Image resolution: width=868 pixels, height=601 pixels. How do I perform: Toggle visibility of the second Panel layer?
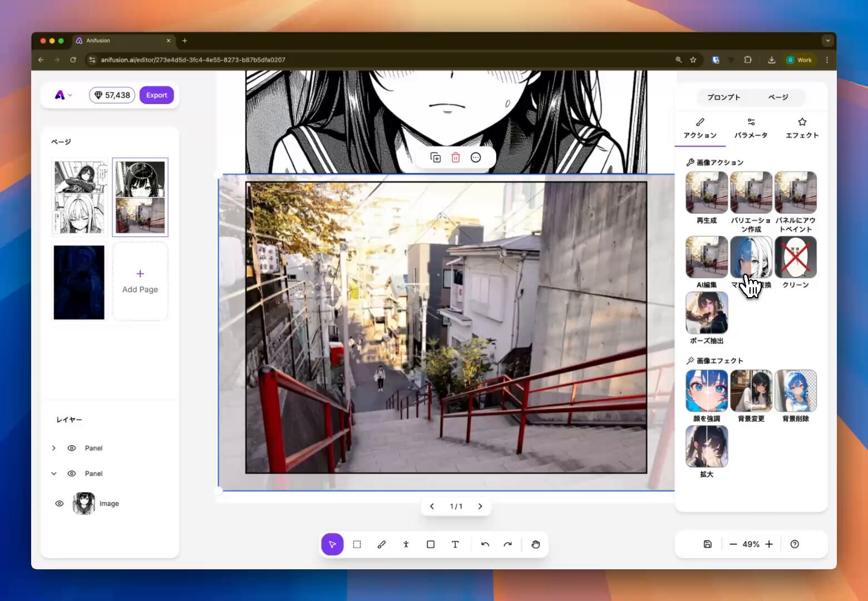tap(72, 474)
